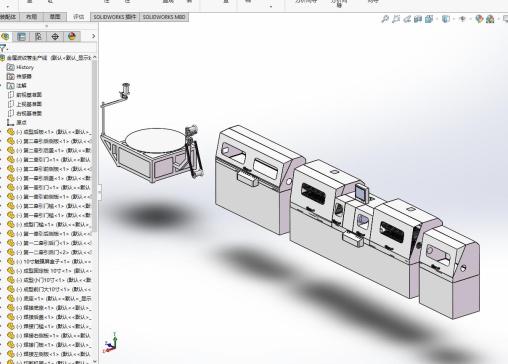Open the Hide/Show Items icon

pyautogui.click(x=462, y=19)
